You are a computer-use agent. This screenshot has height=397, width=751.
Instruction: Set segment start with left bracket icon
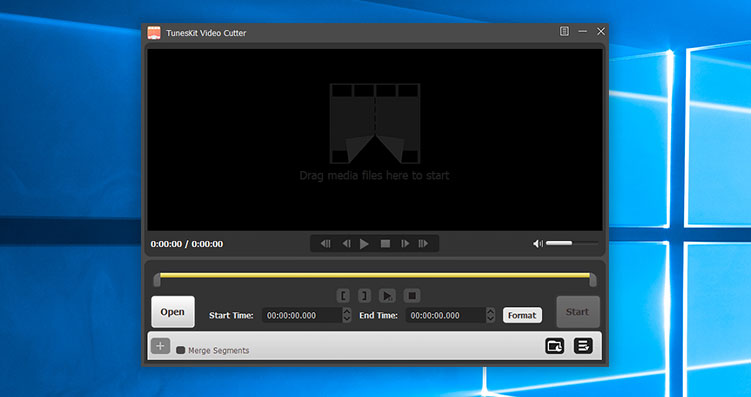[x=343, y=296]
